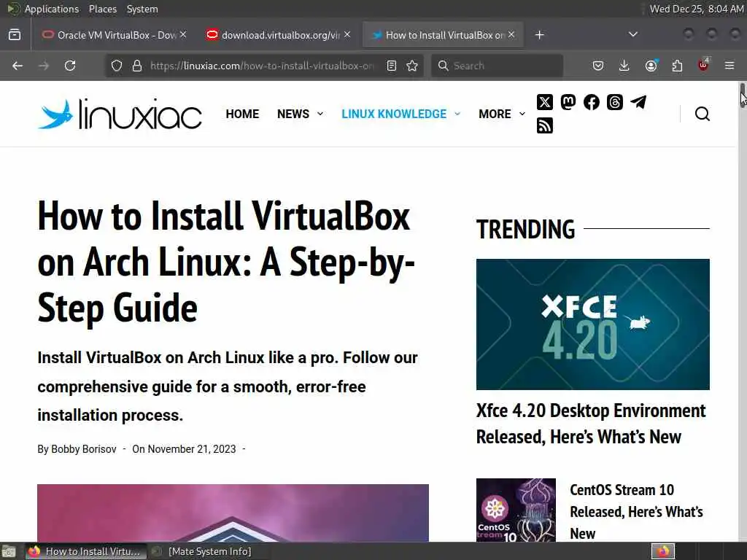747x560 pixels.
Task: Open the list all tabs dropdown arrow
Action: click(633, 34)
